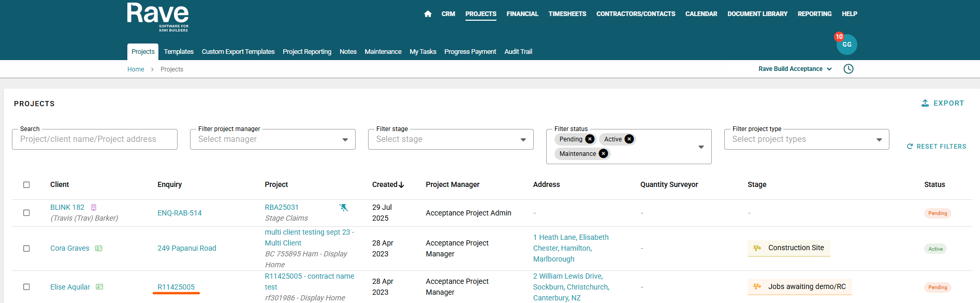
Task: Toggle the select-all checkbox in table header
Action: pos(26,185)
